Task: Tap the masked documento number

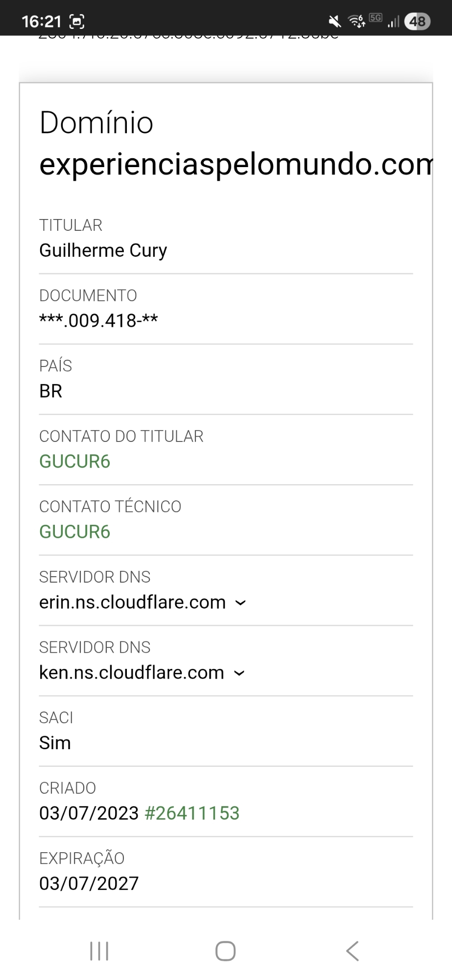Action: click(98, 321)
